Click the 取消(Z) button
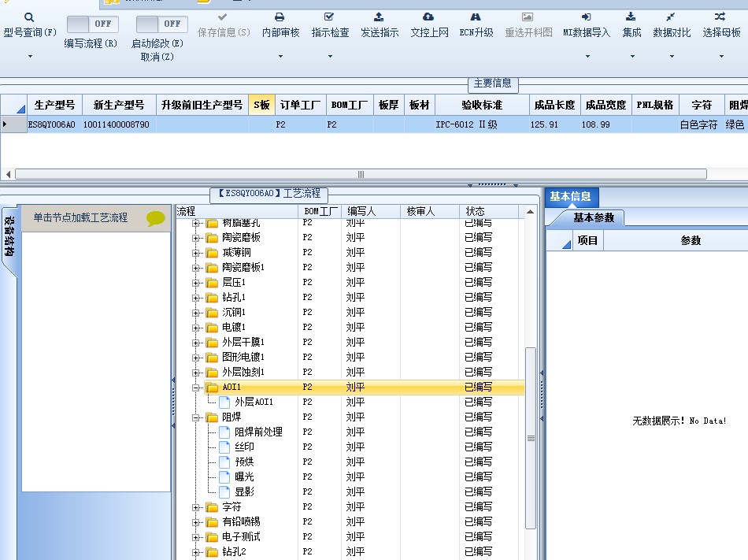Screen dimensions: 748x560 (x=157, y=57)
